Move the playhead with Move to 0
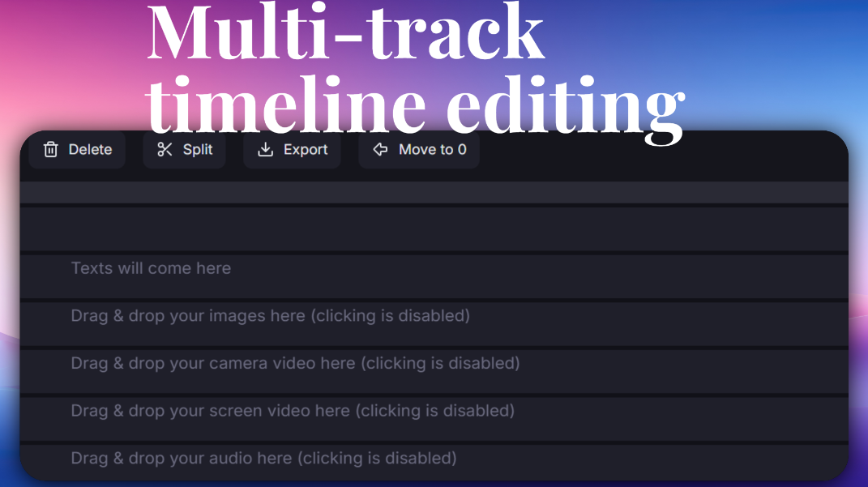Image resolution: width=868 pixels, height=487 pixels. tap(419, 148)
